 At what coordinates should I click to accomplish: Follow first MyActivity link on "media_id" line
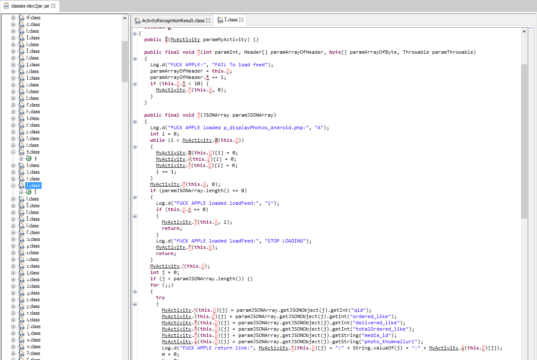[x=177, y=335]
